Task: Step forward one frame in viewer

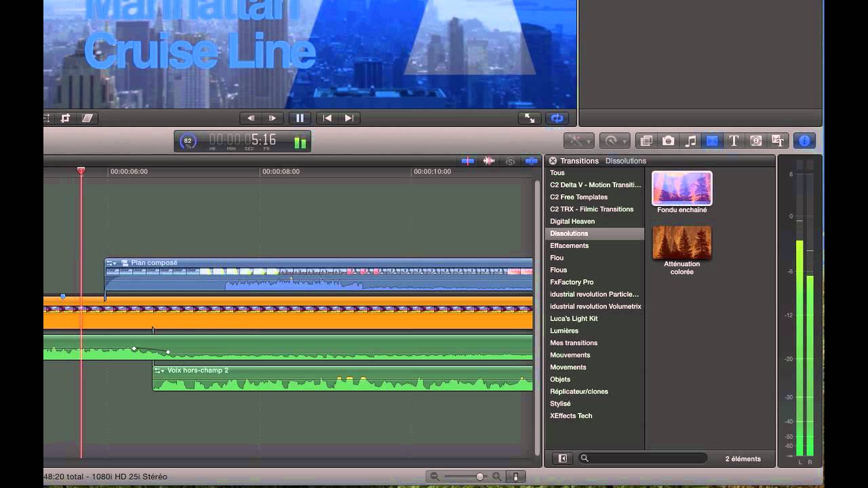Action: point(273,118)
